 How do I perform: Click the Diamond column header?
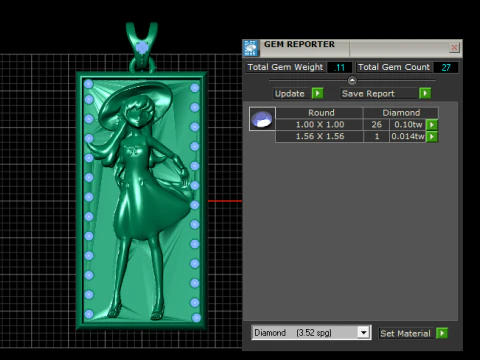point(401,113)
